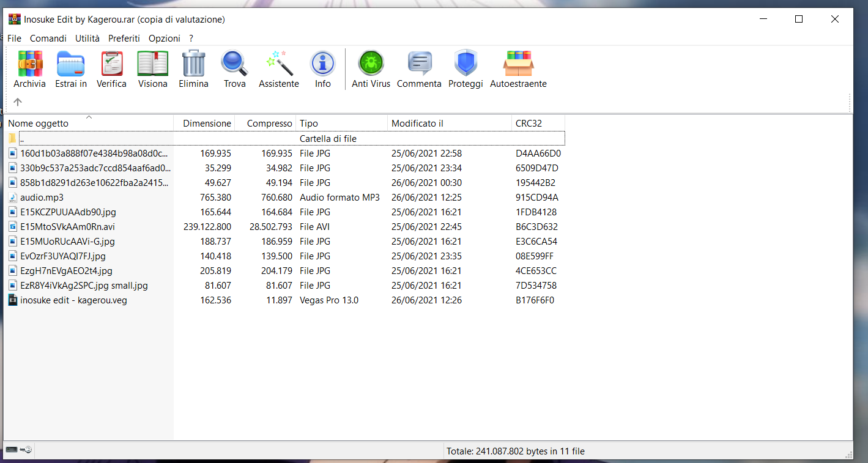Open the Preferiti menu
This screenshot has height=463, width=868.
tap(124, 38)
